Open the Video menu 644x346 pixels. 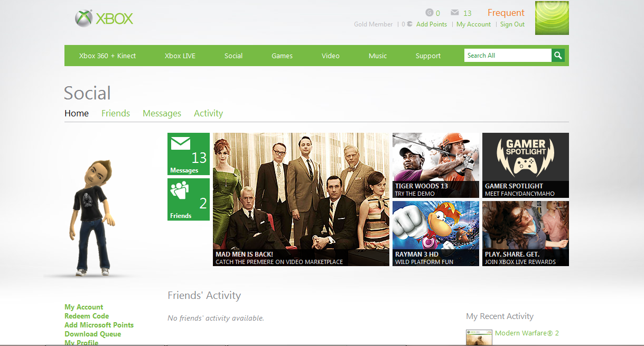click(x=331, y=56)
